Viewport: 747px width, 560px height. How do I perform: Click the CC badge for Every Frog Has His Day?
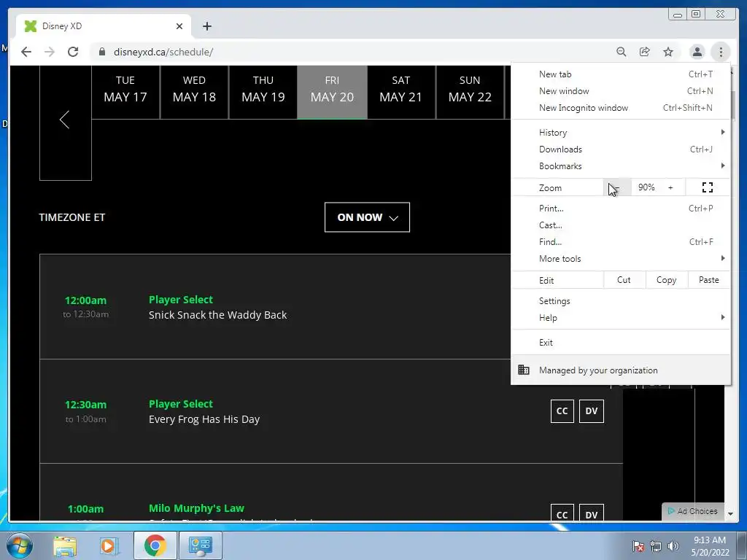(x=562, y=411)
